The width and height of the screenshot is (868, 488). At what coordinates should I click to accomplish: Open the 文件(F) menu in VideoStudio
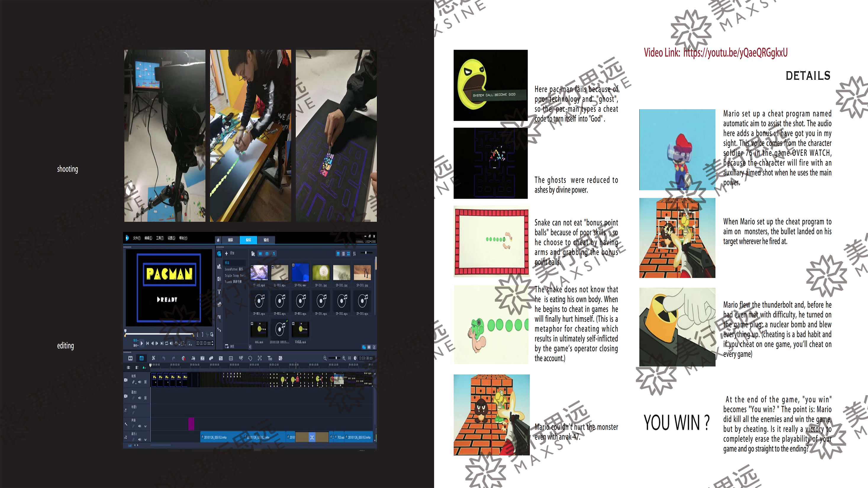pyautogui.click(x=137, y=238)
